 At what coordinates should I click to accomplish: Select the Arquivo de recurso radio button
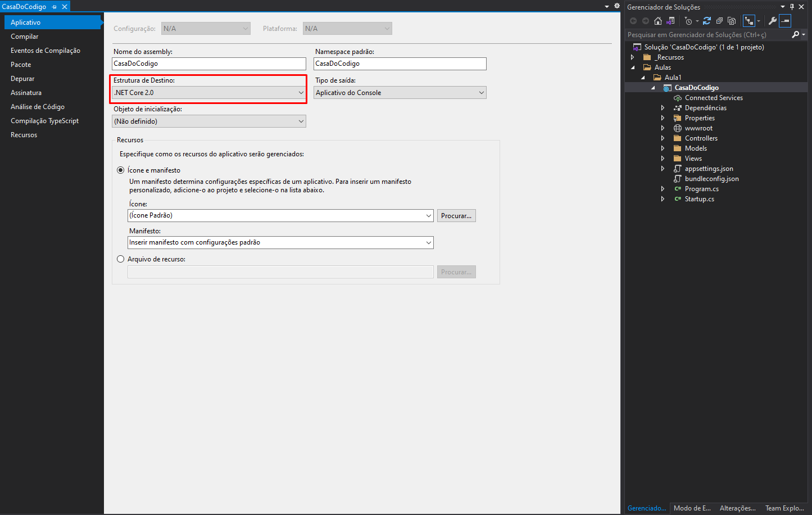(x=120, y=259)
